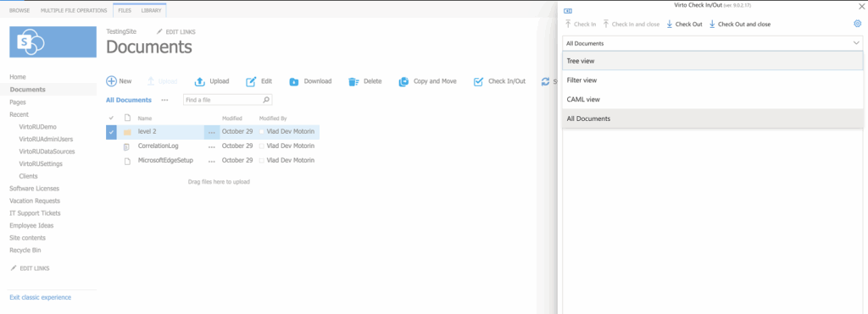The image size is (868, 314).
Task: Click the Delete trash icon
Action: tap(353, 82)
